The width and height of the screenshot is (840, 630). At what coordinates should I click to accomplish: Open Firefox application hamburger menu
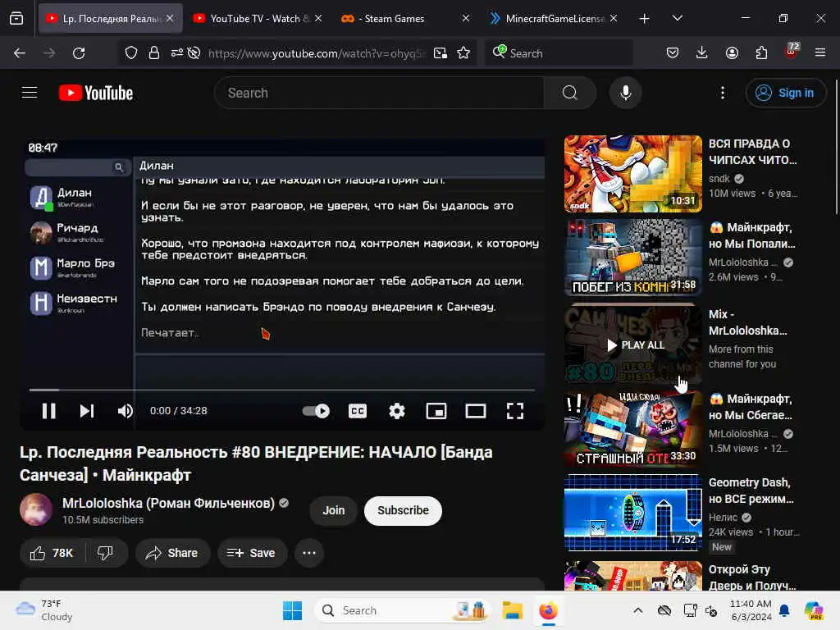coord(820,52)
